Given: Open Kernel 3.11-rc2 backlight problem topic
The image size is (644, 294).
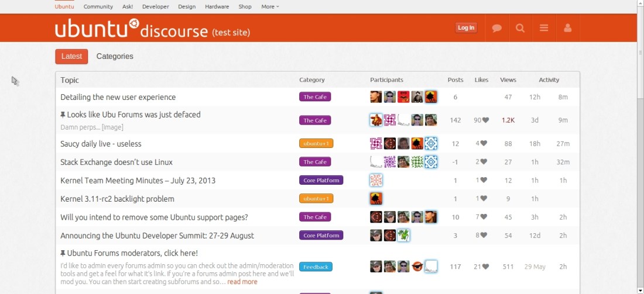Looking at the screenshot, I should tap(117, 199).
